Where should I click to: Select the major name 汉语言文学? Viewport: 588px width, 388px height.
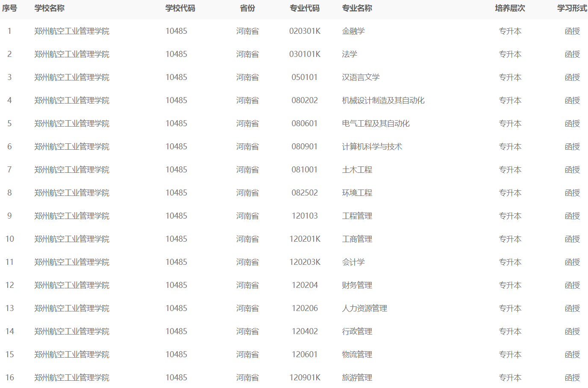(x=361, y=77)
